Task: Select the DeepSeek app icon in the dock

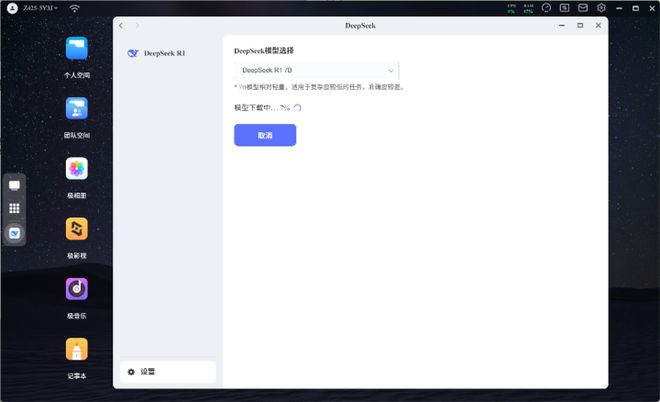Action: (14, 232)
